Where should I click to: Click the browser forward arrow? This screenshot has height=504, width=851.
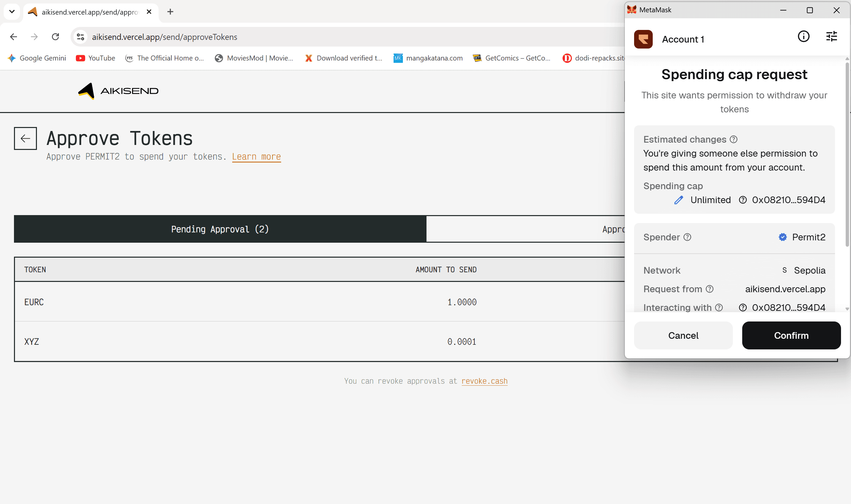click(34, 37)
